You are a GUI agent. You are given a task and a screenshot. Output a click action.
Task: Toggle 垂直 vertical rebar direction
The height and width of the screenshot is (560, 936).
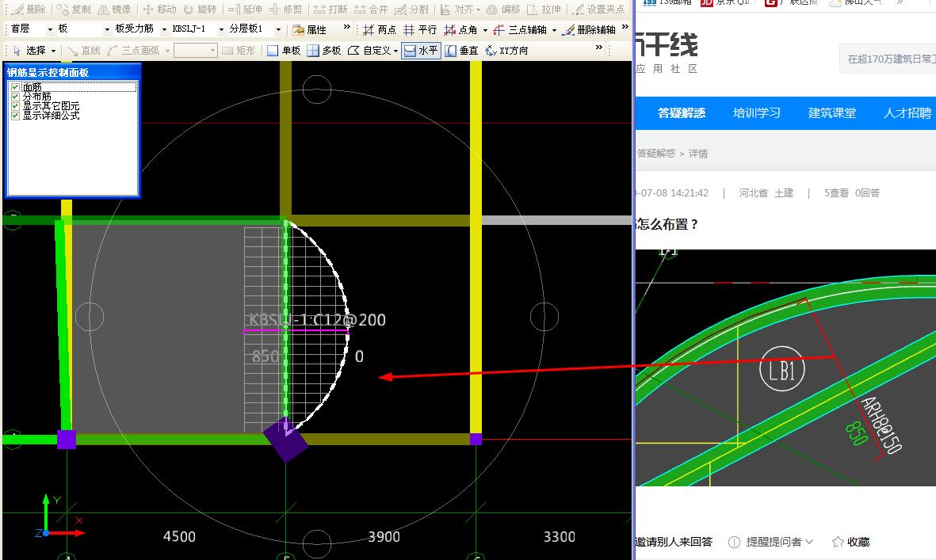[461, 51]
